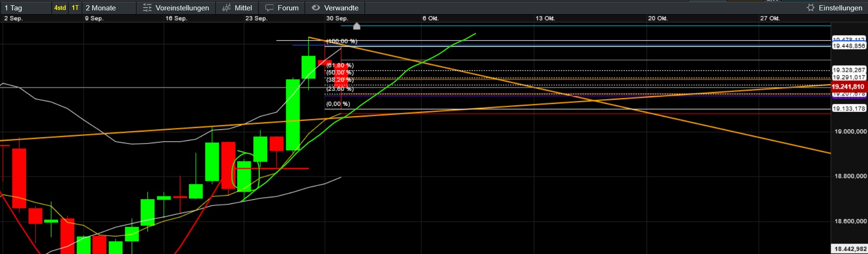Click the '23 Sep.' date axis label
Image resolution: width=868 pixels, height=254 pixels.
[x=256, y=18]
